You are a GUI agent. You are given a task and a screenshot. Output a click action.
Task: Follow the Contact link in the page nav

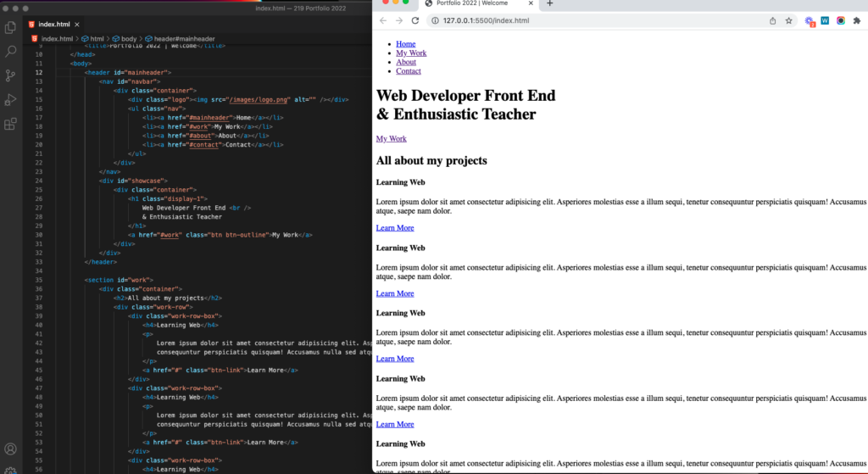click(x=409, y=71)
